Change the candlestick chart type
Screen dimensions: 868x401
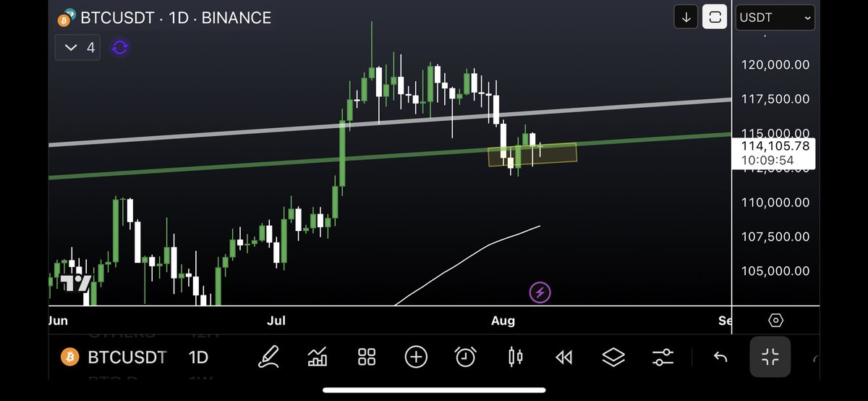click(515, 356)
